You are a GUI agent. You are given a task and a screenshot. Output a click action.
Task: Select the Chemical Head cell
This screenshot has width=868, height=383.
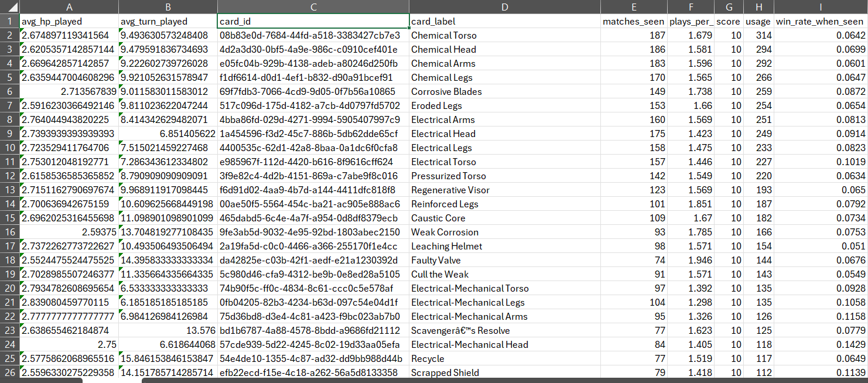505,49
